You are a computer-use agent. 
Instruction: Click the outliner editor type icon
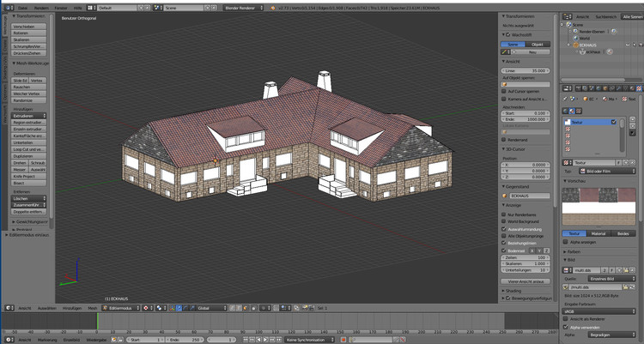click(x=567, y=16)
